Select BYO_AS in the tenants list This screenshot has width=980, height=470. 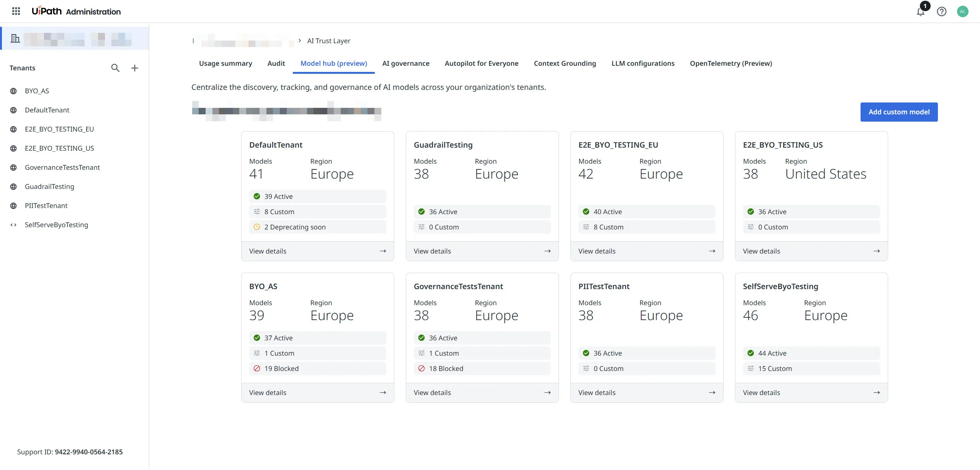pyautogui.click(x=75, y=91)
